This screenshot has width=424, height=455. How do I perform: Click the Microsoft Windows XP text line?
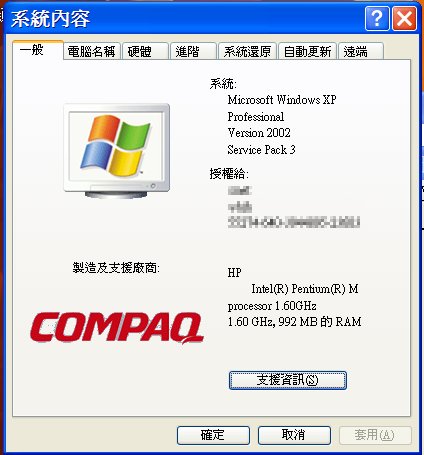[282, 100]
